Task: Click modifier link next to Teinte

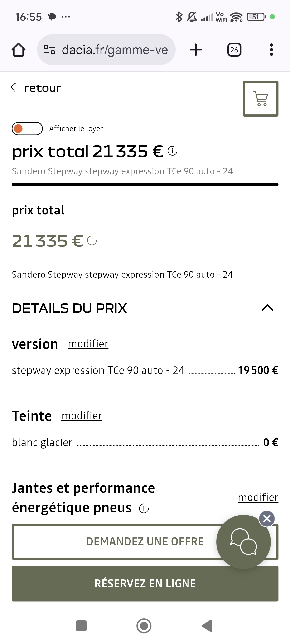Action: point(82,416)
